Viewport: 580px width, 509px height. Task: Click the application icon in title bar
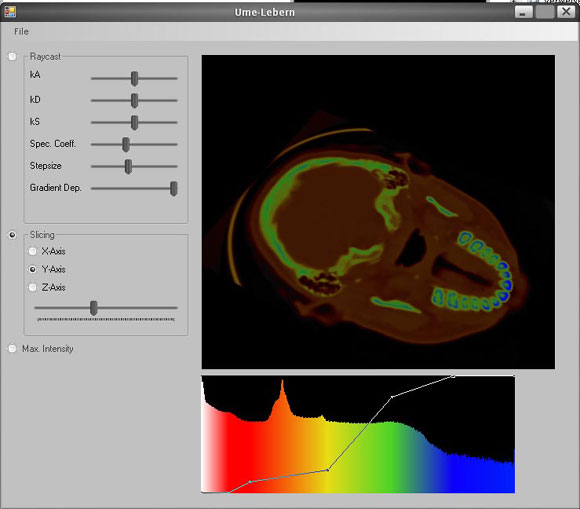pyautogui.click(x=10, y=12)
